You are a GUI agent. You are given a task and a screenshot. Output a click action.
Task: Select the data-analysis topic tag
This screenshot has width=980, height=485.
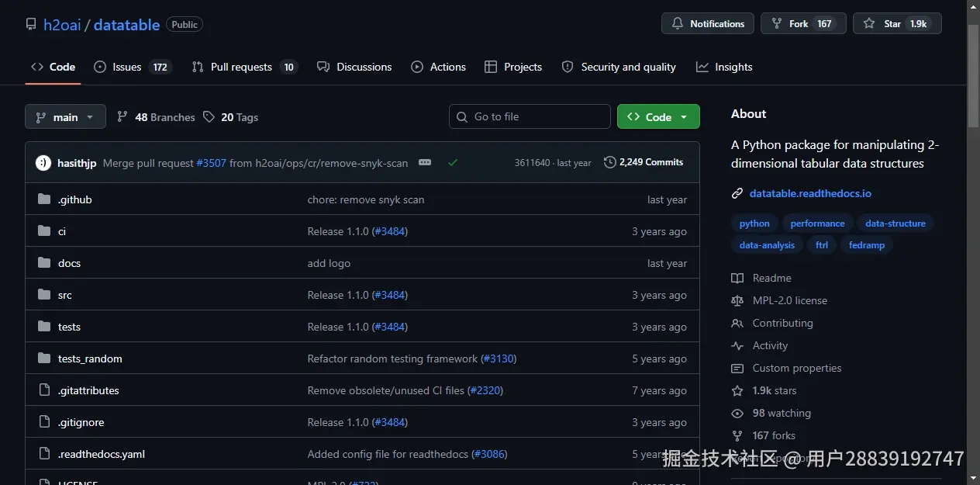point(767,245)
